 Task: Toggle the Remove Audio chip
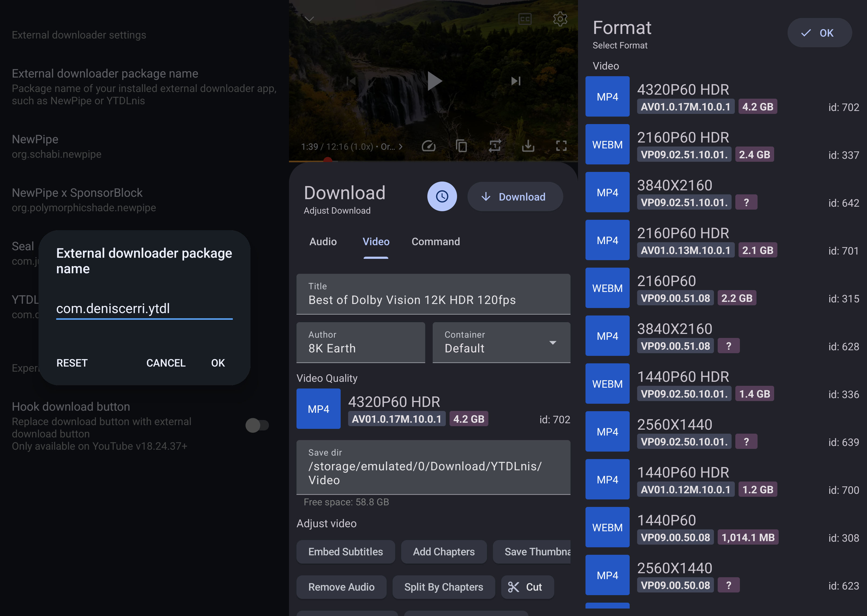[x=341, y=587]
